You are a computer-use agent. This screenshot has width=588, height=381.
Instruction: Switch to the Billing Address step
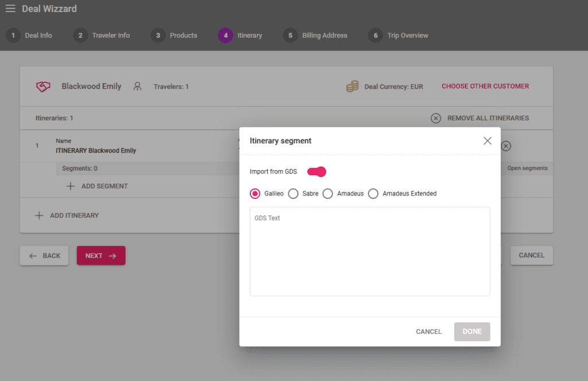tap(315, 36)
